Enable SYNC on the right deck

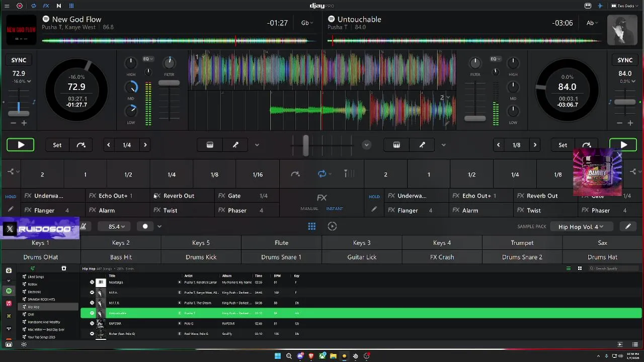click(x=625, y=60)
